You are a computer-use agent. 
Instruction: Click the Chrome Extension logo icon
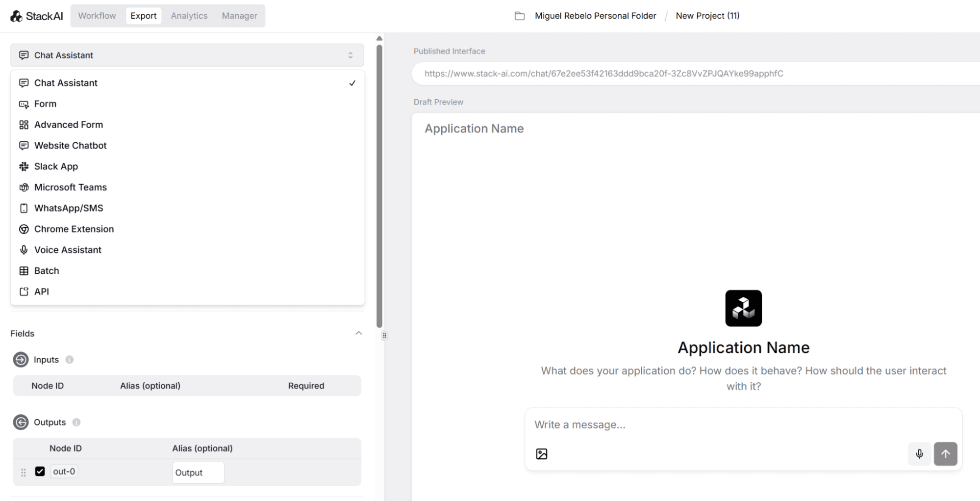pyautogui.click(x=24, y=229)
